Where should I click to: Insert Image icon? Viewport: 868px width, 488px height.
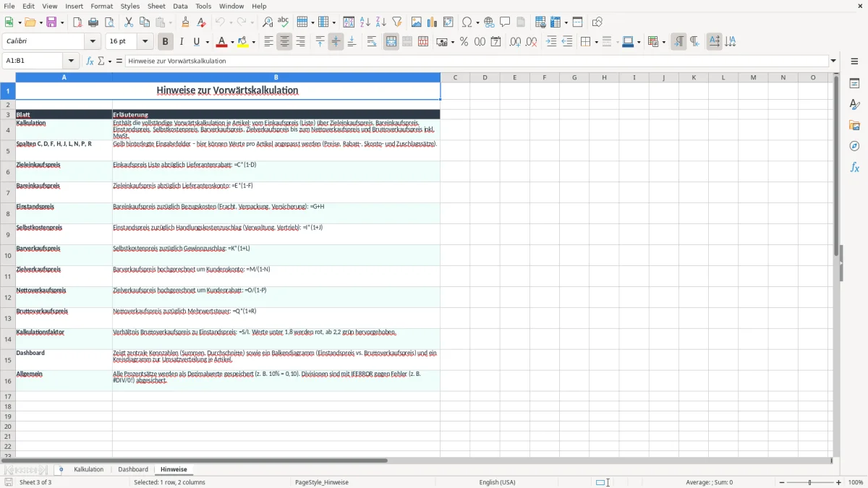tap(417, 22)
